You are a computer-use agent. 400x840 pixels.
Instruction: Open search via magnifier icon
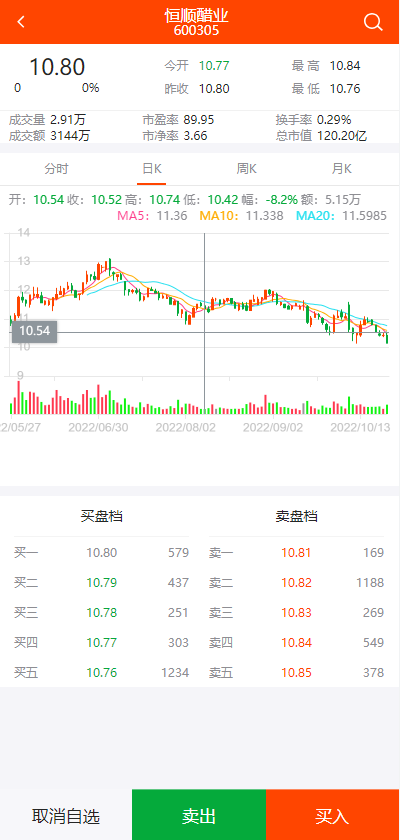pos(373,22)
